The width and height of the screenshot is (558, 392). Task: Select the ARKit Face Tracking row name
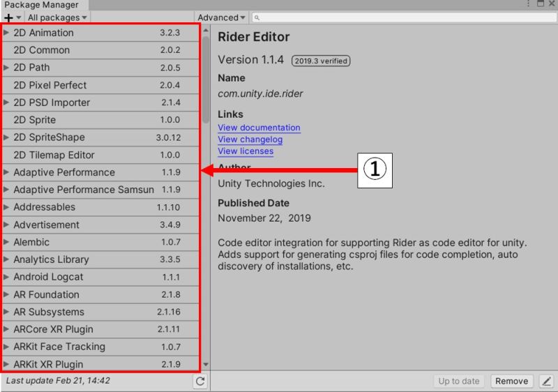click(x=59, y=347)
